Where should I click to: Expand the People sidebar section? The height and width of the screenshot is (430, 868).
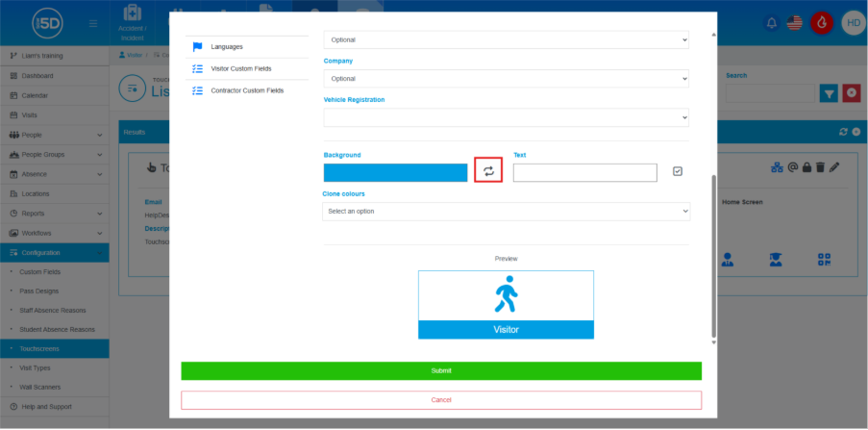tap(54, 135)
